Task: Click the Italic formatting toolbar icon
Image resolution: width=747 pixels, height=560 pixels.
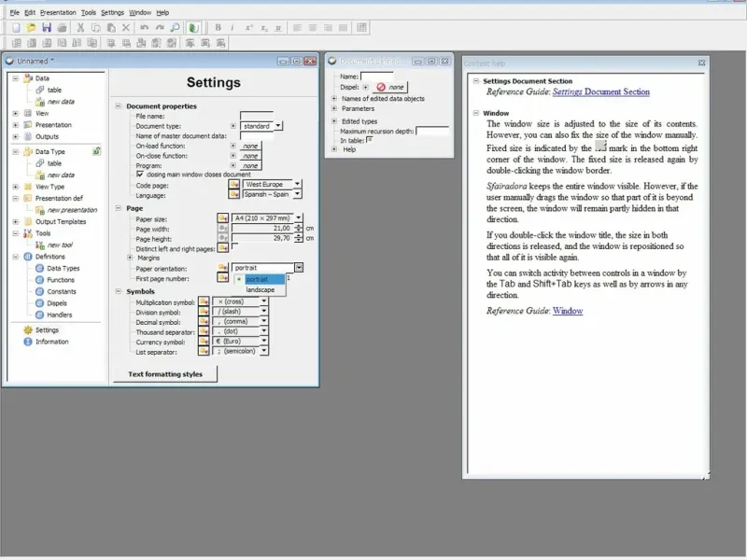Action: click(x=233, y=28)
